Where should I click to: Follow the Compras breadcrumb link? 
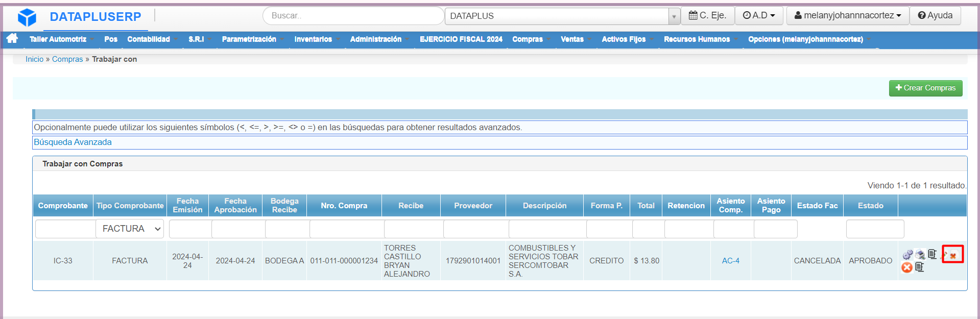(x=67, y=59)
